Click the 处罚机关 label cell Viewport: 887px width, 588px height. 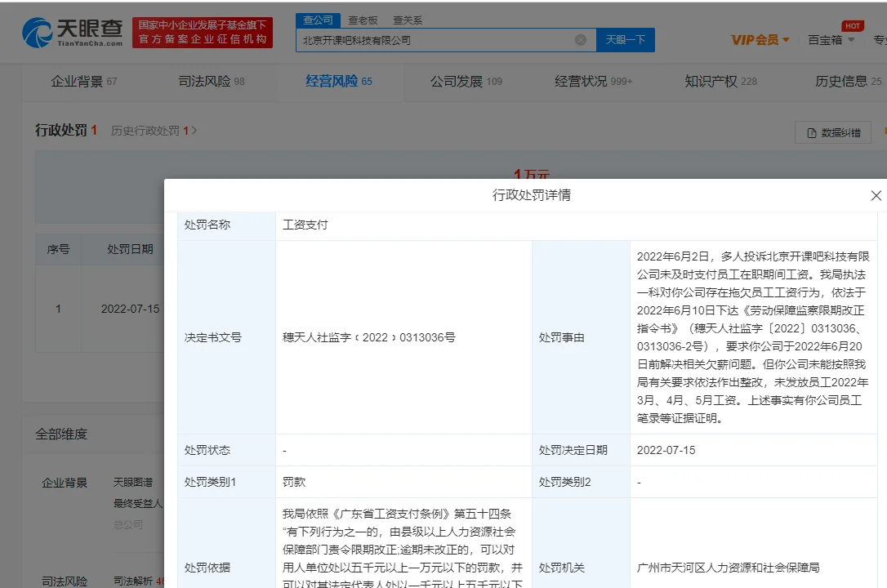tap(581, 568)
